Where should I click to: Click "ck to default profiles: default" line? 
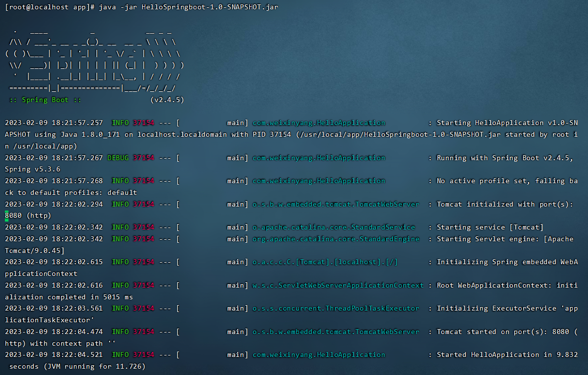coord(71,192)
